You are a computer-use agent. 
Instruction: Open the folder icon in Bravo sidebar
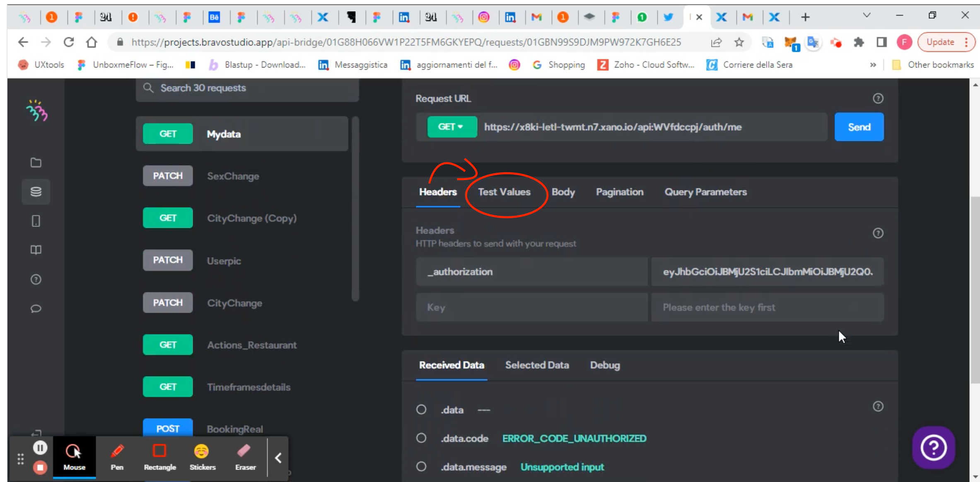coord(36,163)
